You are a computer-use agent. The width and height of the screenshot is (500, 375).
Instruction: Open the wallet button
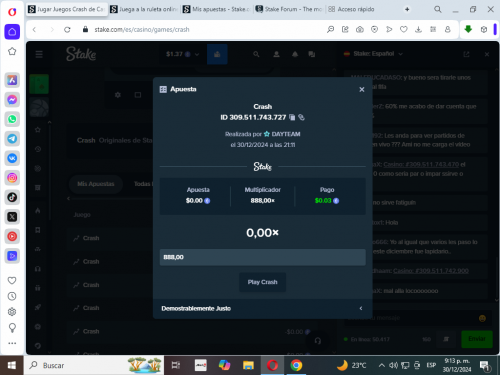point(217,54)
